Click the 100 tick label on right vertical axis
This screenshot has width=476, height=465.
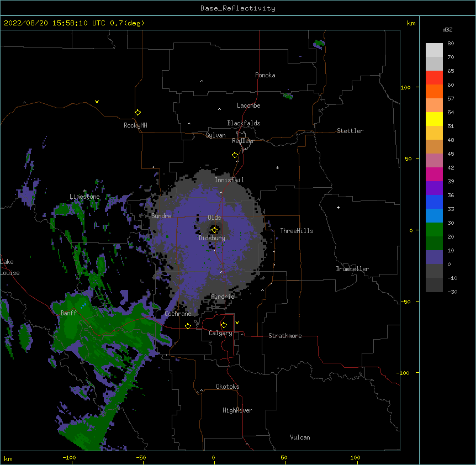(x=405, y=87)
